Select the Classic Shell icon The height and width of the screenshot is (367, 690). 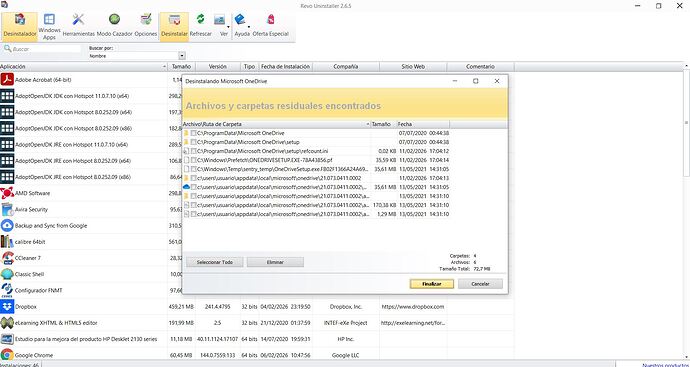[x=7, y=274]
